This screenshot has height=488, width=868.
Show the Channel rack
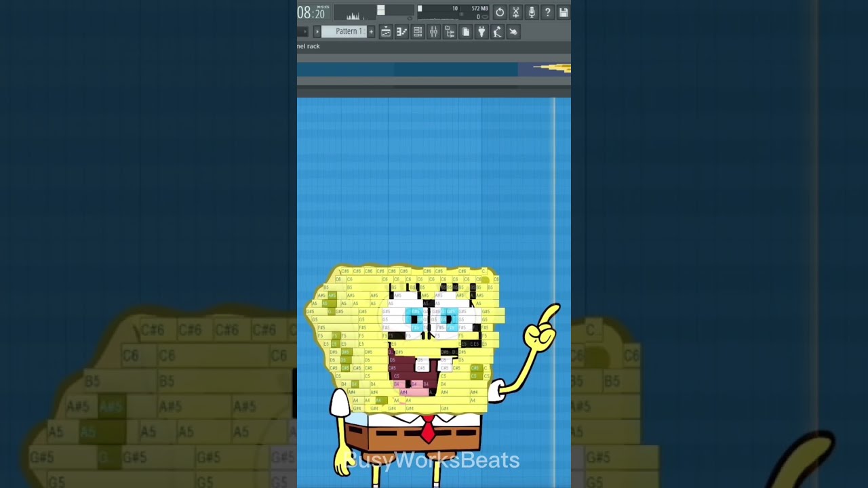[x=418, y=32]
